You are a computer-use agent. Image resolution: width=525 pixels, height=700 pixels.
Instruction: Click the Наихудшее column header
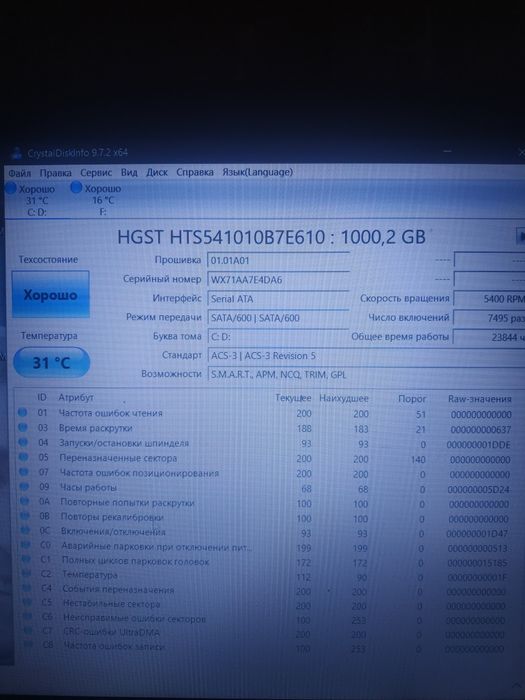[343, 398]
